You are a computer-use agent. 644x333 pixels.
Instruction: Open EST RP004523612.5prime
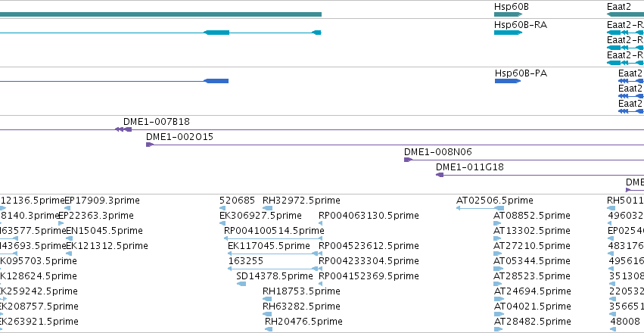pos(369,247)
